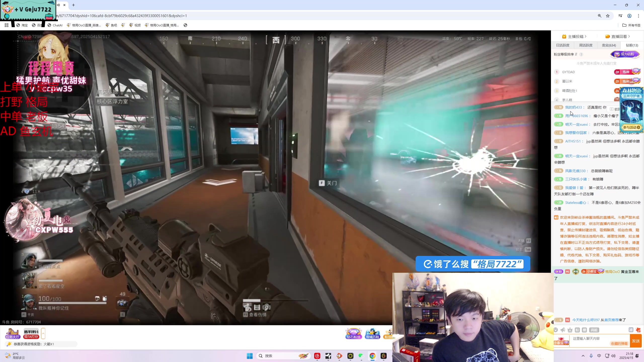644x362 pixels.
Task: Select ranked user 暮以米 in fan list
Action: (567, 81)
